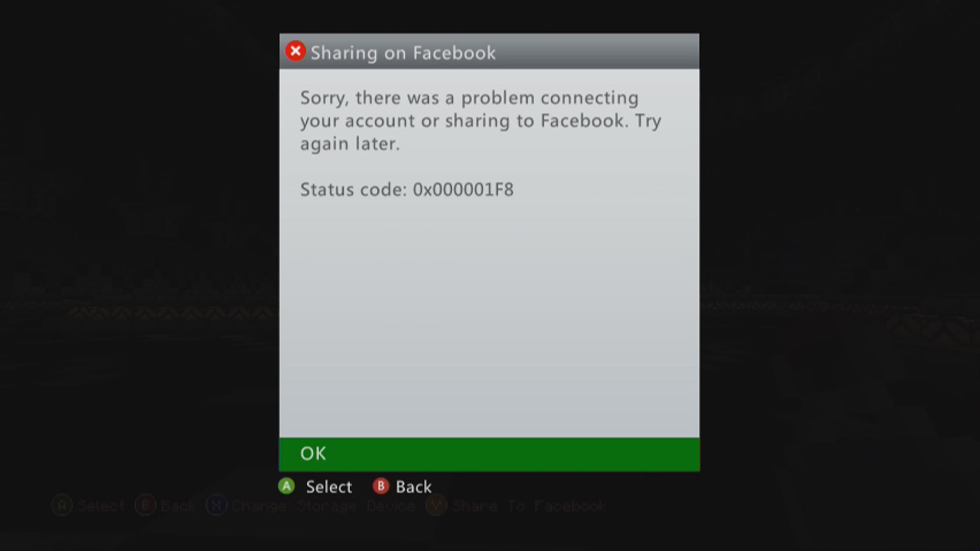Click the dimmed yellow Y button icon
Viewport: 980px width, 551px height.
436,506
